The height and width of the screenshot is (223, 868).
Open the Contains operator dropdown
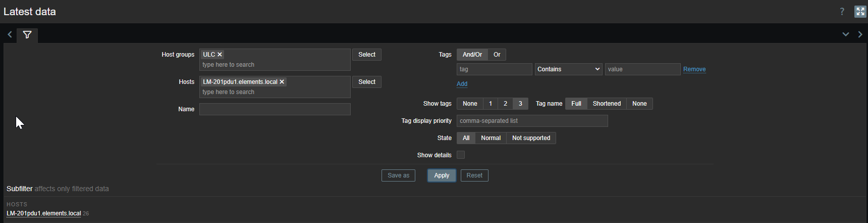point(568,69)
